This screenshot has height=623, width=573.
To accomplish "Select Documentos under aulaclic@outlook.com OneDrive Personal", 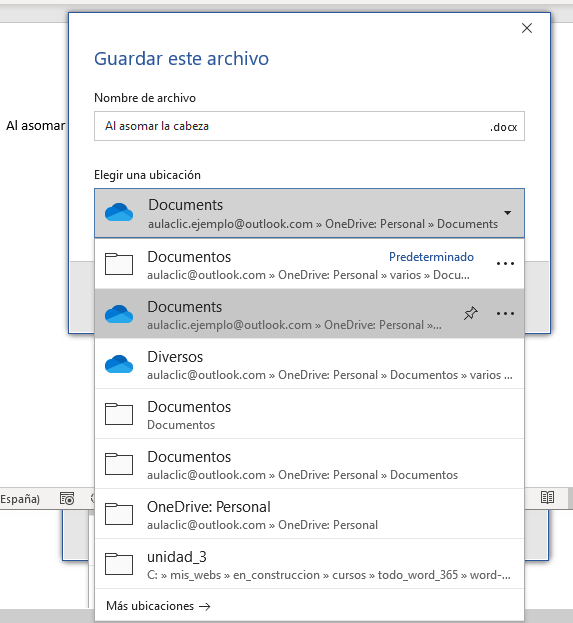I will tap(309, 464).
